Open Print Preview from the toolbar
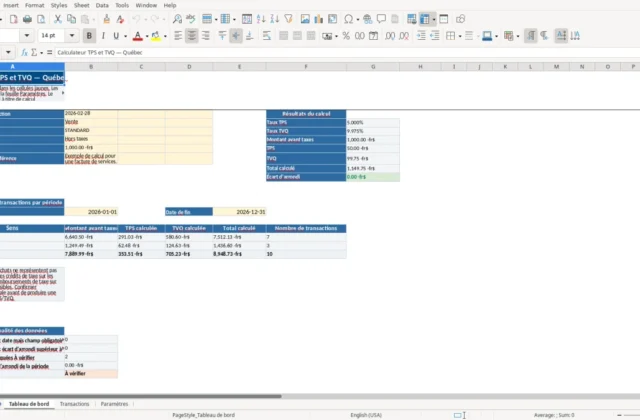640x420 pixels. [41, 19]
